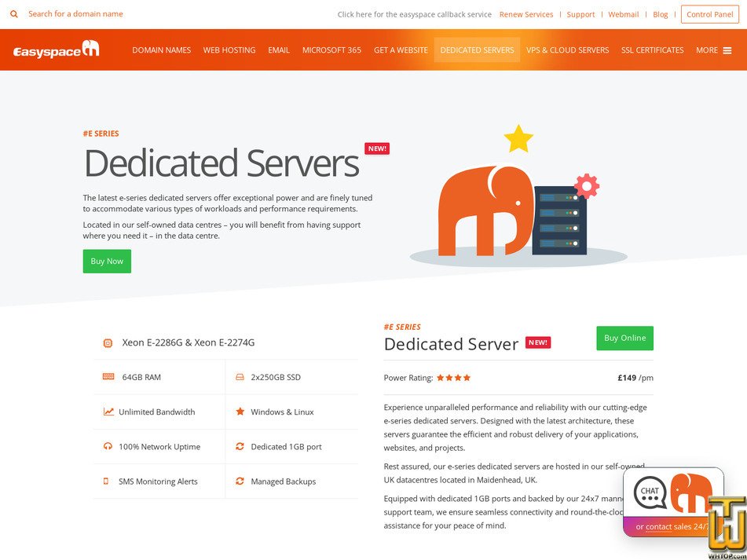This screenshot has height=560, width=747.
Task: Click the Easyspace elephant logo
Action: pyautogui.click(x=57, y=49)
